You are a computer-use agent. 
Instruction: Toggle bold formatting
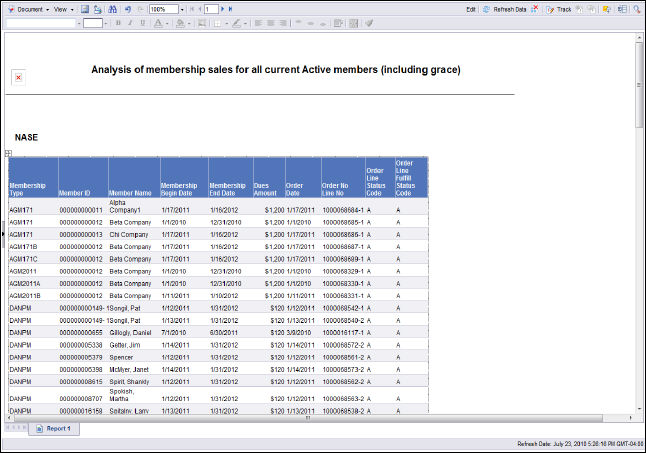pyautogui.click(x=117, y=22)
